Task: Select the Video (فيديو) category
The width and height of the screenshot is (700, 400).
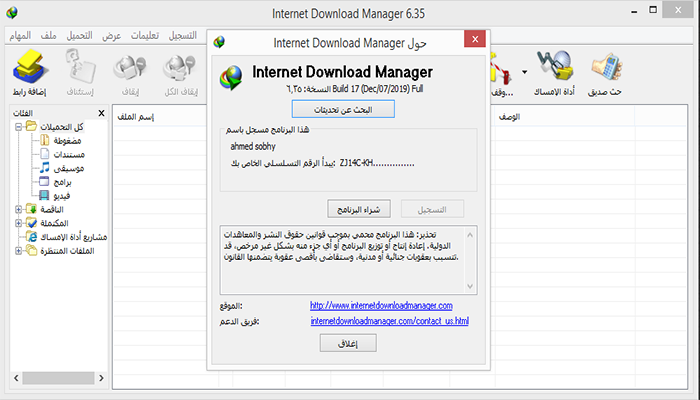Action: point(62,196)
